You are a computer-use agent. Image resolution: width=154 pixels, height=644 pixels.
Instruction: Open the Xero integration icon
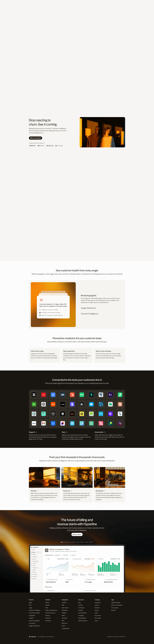coord(101,414)
